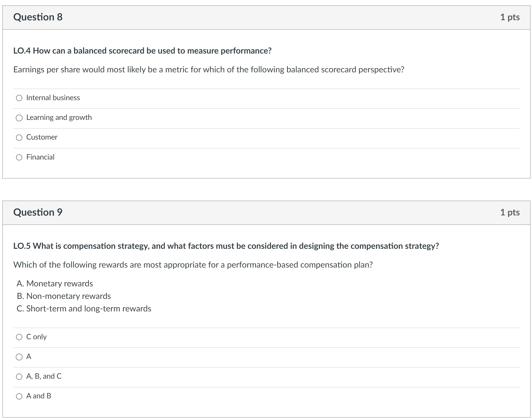Viewport: 532px width, 419px height.
Task: Click the Financial label text
Action: pos(41,157)
